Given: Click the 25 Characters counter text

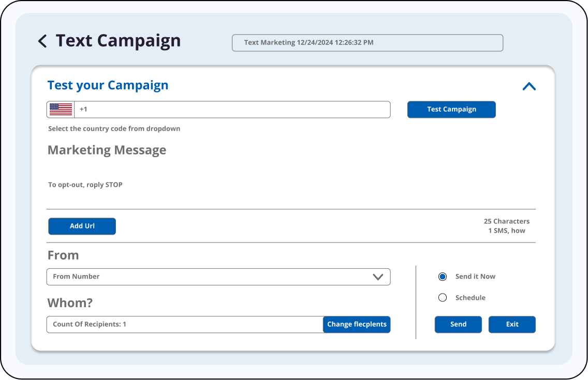Looking at the screenshot, I should [x=506, y=221].
